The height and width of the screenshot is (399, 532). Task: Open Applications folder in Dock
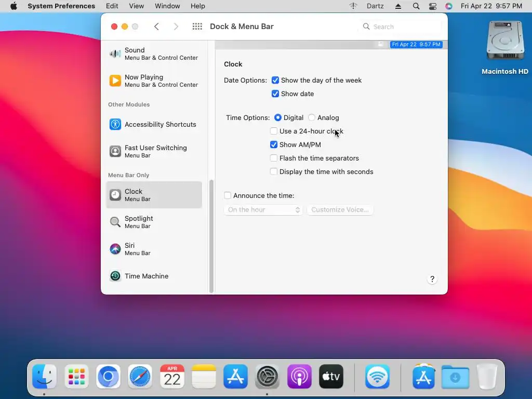423,376
